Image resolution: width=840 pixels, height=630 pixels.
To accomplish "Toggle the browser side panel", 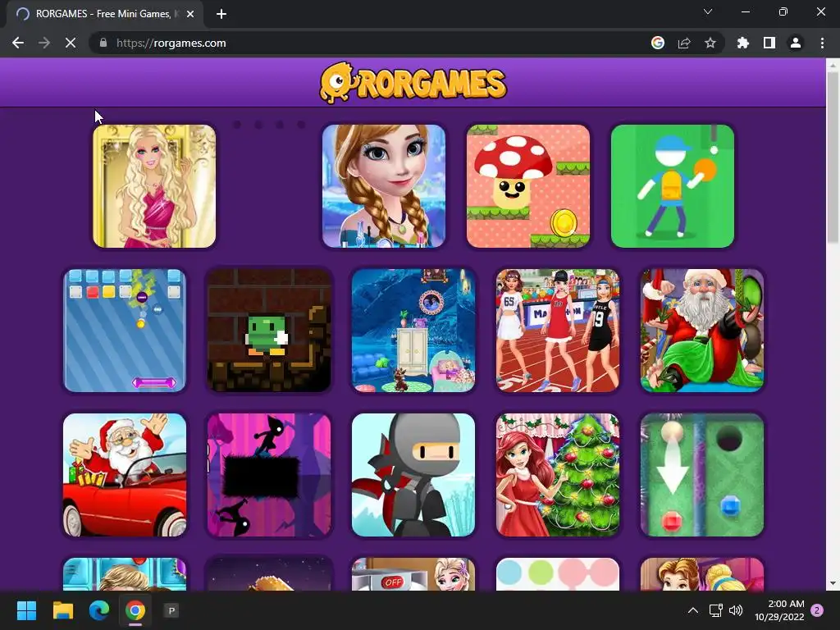I will coord(769,43).
